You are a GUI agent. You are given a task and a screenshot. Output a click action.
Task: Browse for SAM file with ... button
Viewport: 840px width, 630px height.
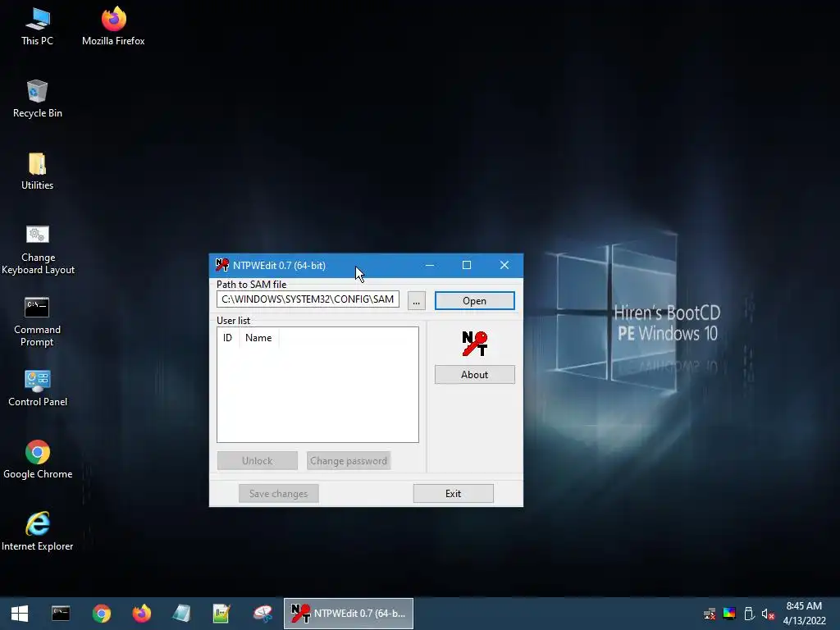(x=416, y=300)
